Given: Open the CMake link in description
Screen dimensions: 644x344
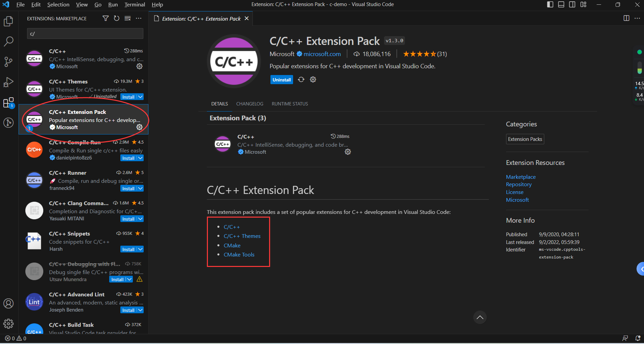Looking at the screenshot, I should (232, 245).
